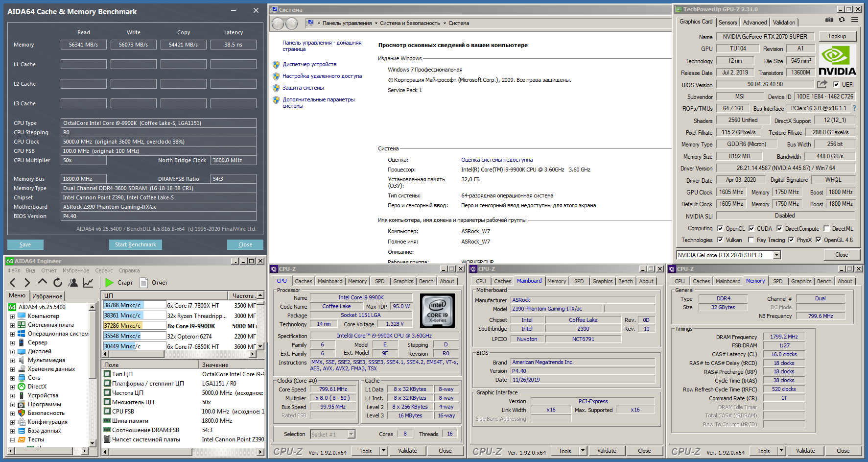Click Validate in CPU-Z Memory window
This screenshot has width=868, height=462.
pos(805,451)
